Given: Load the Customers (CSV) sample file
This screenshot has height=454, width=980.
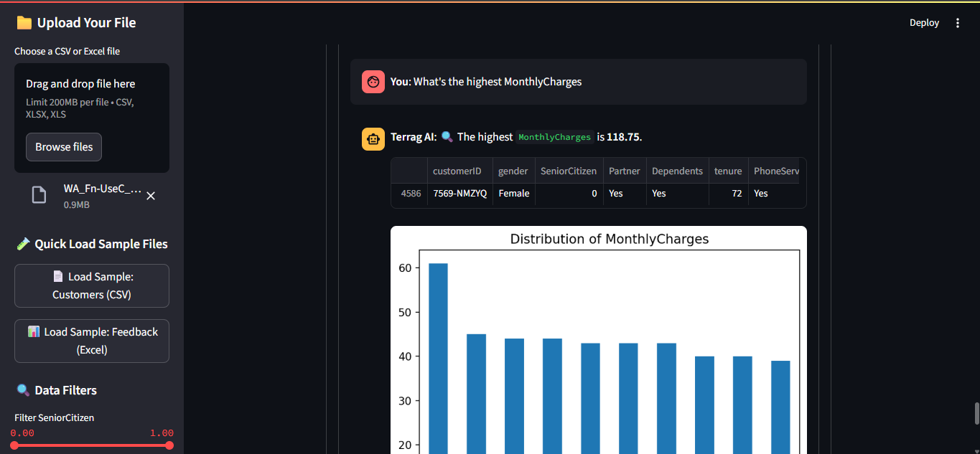Looking at the screenshot, I should pyautogui.click(x=92, y=285).
